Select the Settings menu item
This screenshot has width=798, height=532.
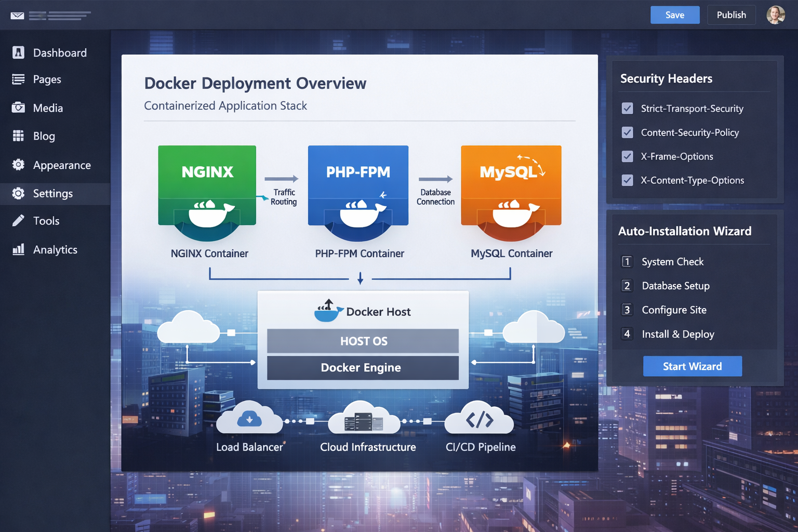coord(55,193)
